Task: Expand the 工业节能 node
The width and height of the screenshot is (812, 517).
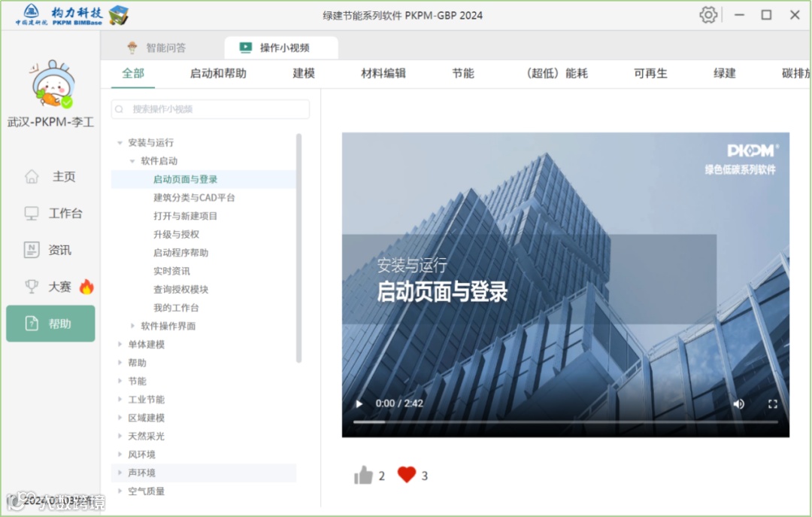Action: 120,400
